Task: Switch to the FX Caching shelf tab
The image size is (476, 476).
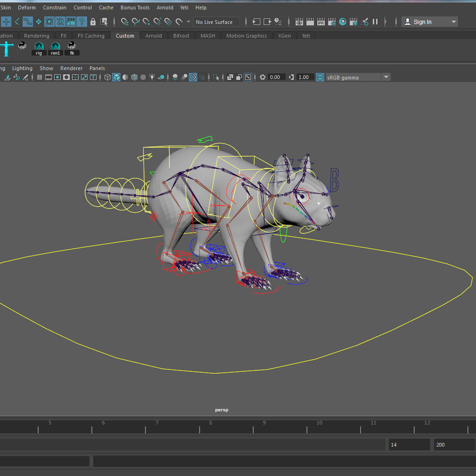Action: click(x=91, y=36)
